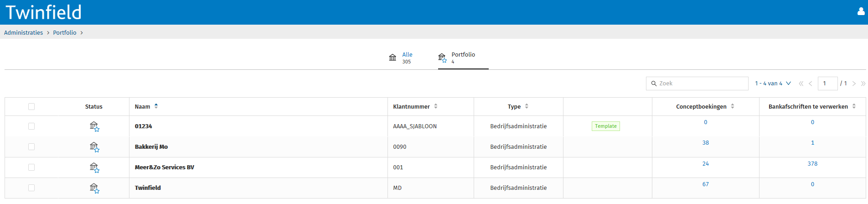Sort by Conceptboekingen column
868x204 pixels.
[705, 106]
